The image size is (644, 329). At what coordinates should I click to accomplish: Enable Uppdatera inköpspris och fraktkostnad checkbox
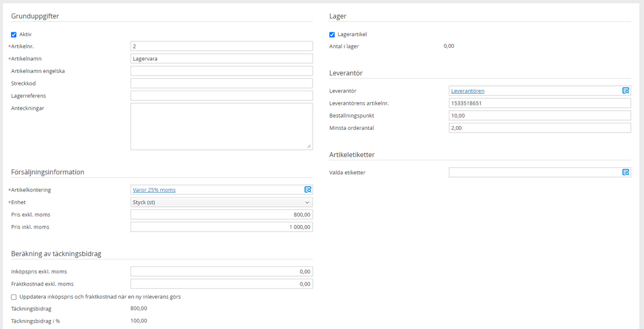tap(14, 297)
